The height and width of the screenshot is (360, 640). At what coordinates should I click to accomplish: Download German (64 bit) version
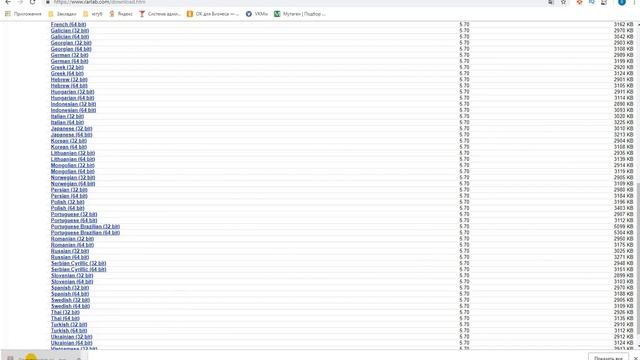pyautogui.click(x=69, y=61)
